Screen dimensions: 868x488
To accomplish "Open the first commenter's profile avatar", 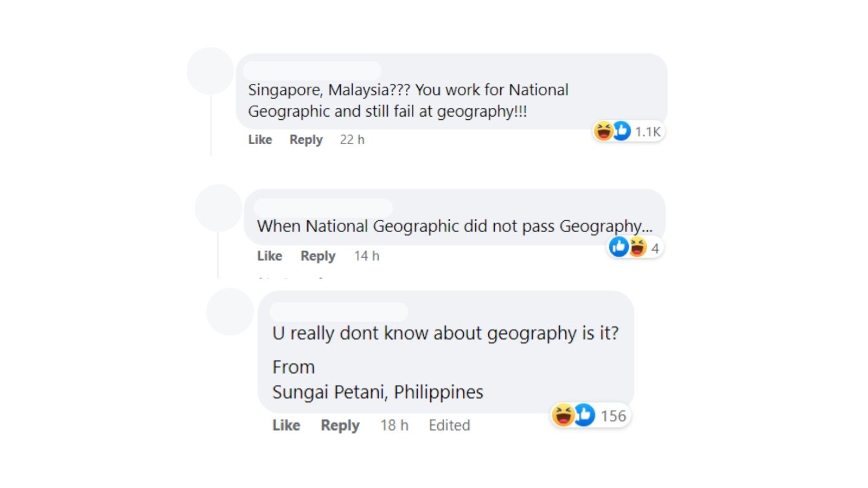I will point(210,71).
